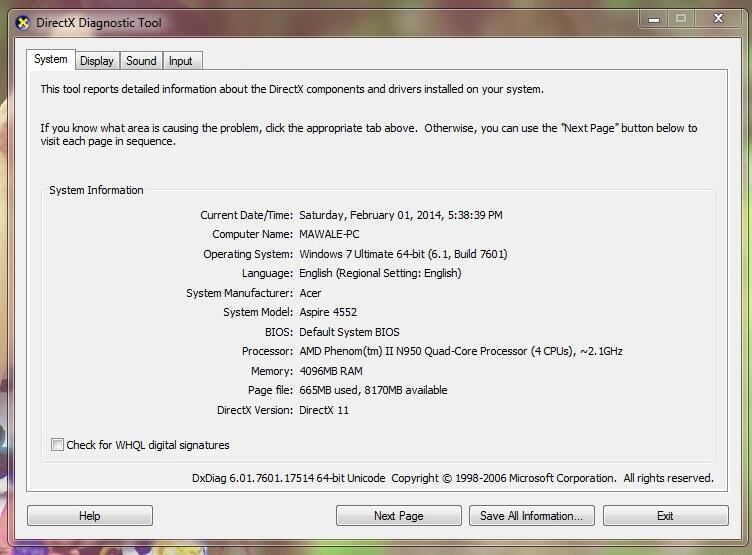The image size is (752, 555).
Task: Open the Sound tab
Action: tap(141, 61)
